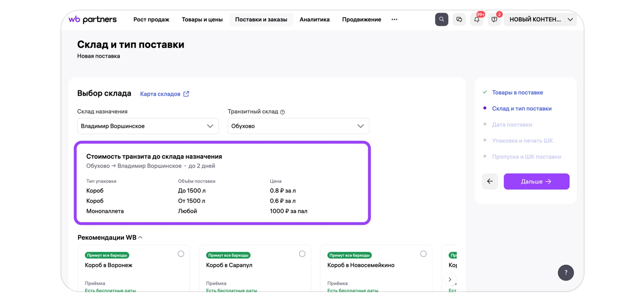
Task: Click the transit warehouse info icon
Action: [283, 112]
